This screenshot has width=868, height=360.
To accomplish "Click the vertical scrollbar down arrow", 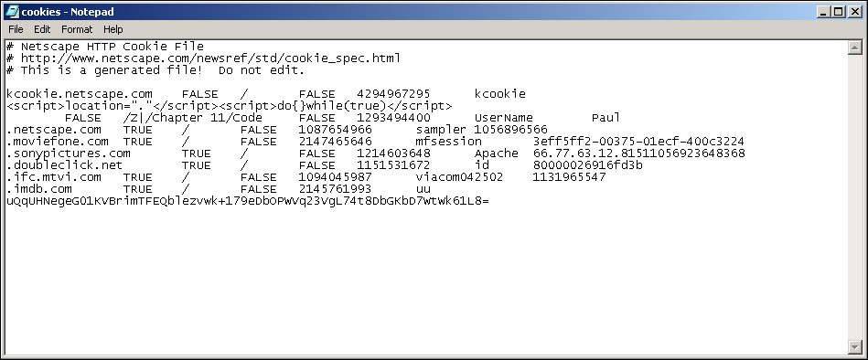I will [854, 346].
